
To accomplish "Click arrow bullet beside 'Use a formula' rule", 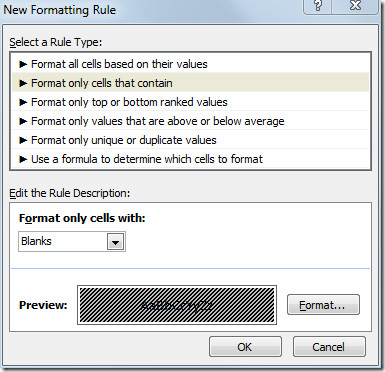I will [x=23, y=159].
